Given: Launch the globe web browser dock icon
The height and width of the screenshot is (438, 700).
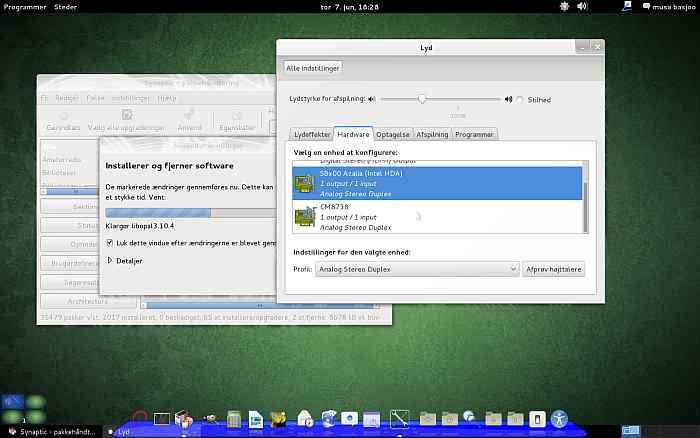Looking at the screenshot, I should coord(329,419).
